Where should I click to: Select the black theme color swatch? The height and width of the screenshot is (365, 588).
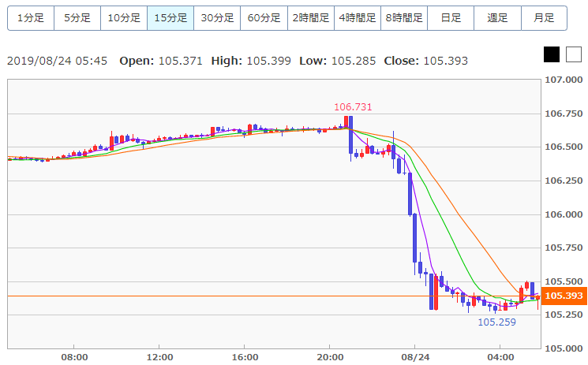point(552,54)
